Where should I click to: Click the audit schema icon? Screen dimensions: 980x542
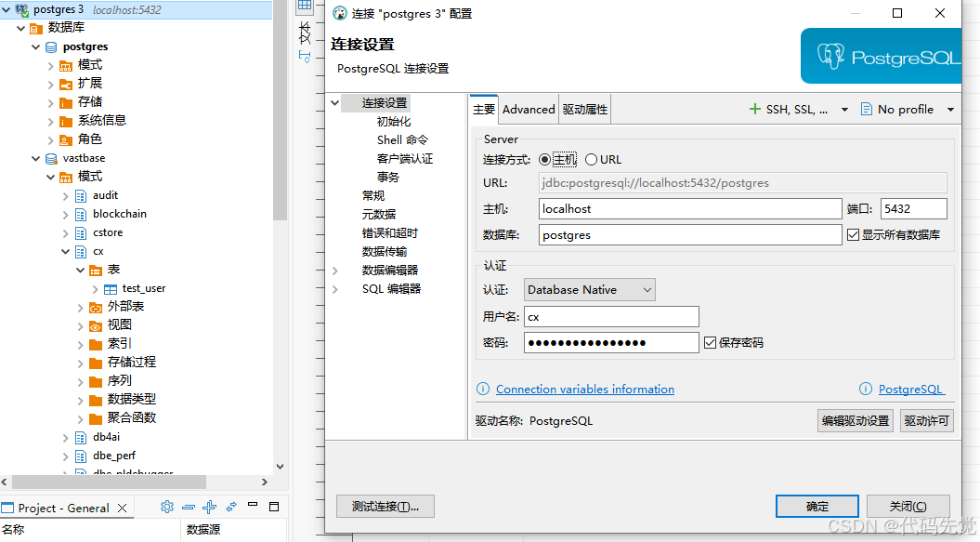click(x=81, y=196)
